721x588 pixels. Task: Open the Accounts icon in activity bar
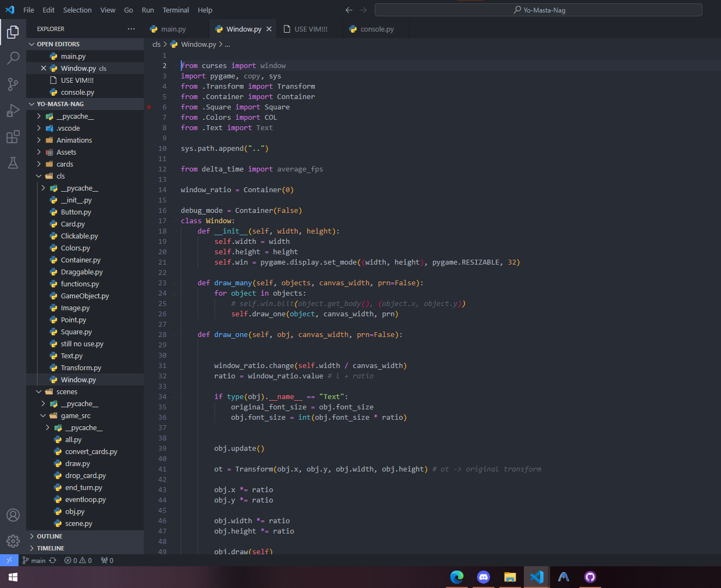tap(13, 515)
